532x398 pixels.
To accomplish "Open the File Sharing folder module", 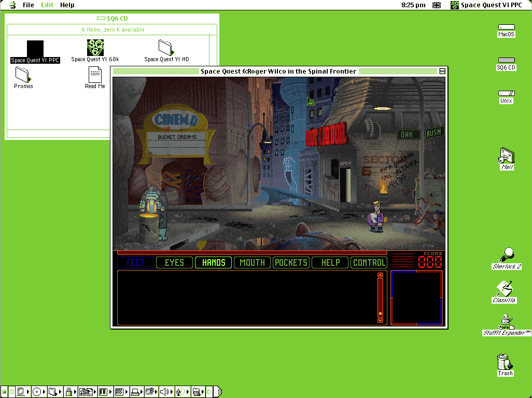I will pyautogui.click(x=55, y=392).
